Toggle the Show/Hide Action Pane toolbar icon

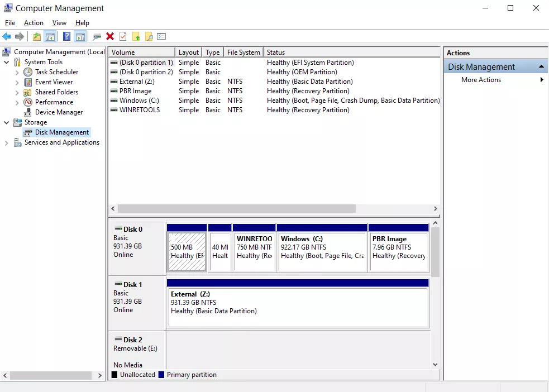80,36
